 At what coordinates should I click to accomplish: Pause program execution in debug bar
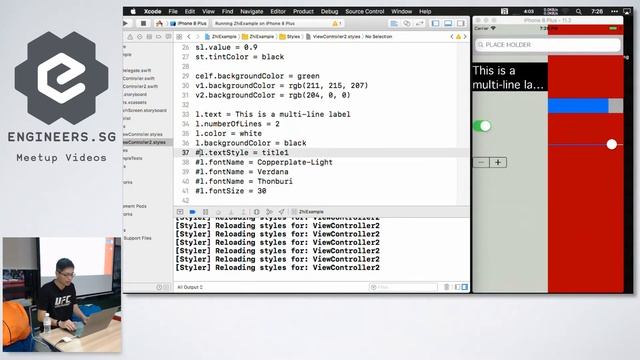pos(206,212)
